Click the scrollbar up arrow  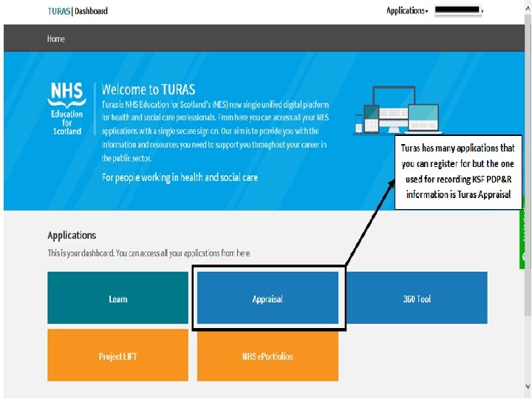click(528, 9)
